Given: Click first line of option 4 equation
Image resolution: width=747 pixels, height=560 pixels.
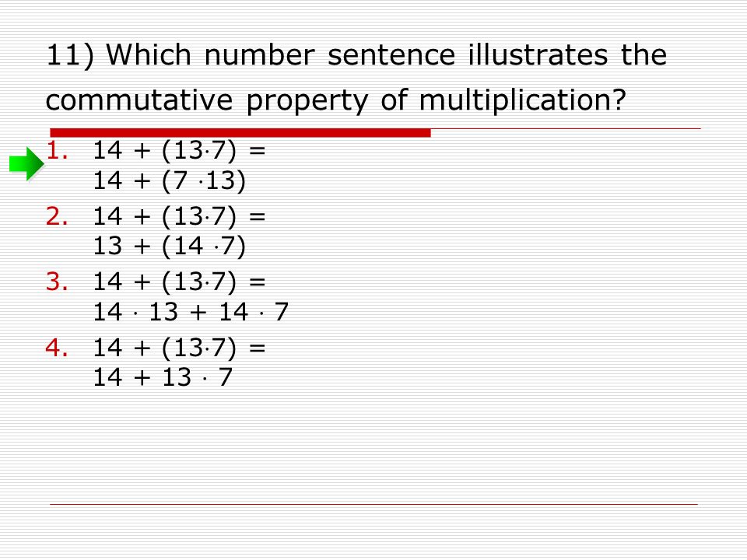Looking at the screenshot, I should (x=179, y=348).
